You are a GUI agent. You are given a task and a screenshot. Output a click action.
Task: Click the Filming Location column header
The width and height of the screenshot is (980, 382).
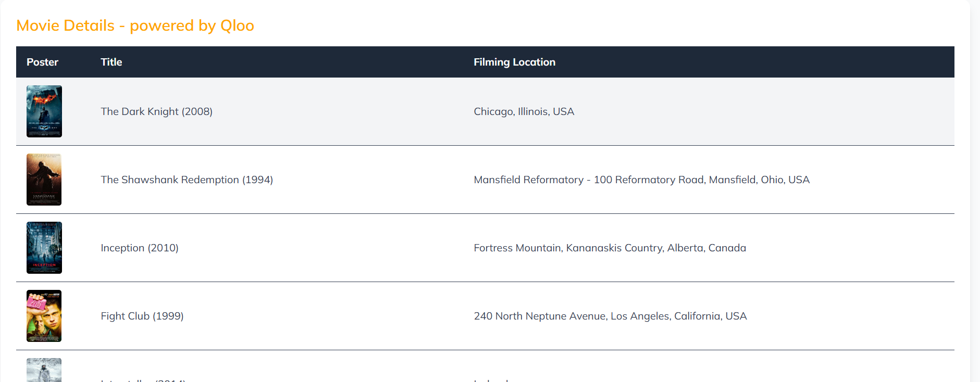[x=514, y=62]
